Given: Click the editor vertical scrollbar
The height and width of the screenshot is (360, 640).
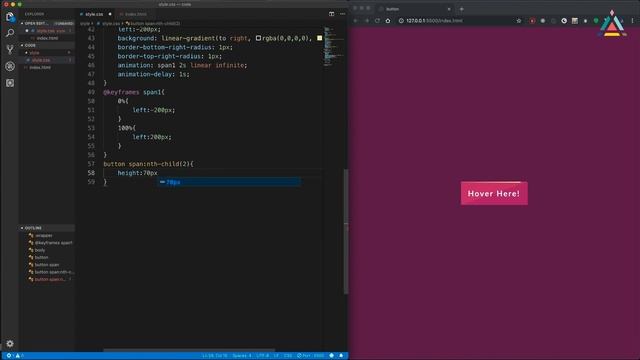Looking at the screenshot, I should coord(346,231).
